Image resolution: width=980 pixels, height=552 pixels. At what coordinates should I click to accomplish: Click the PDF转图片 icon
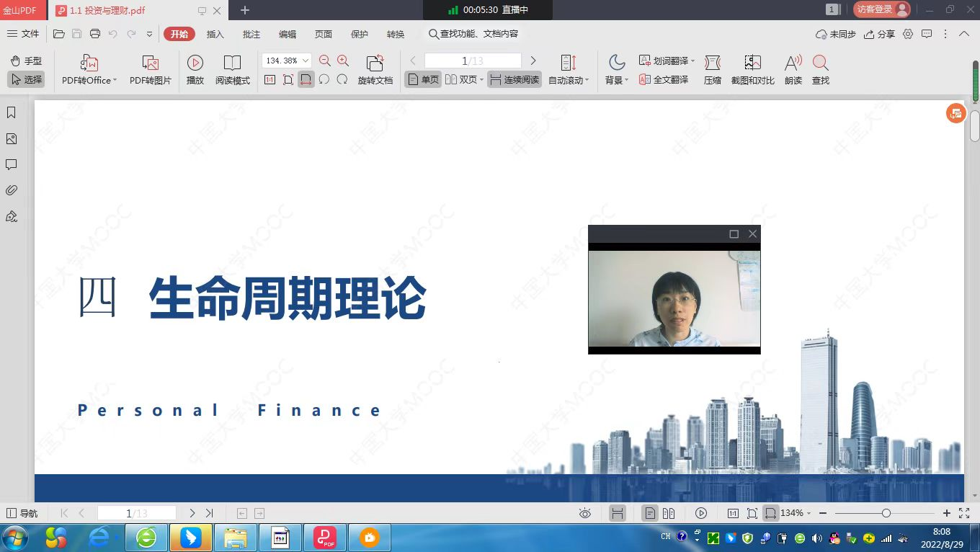(x=150, y=63)
